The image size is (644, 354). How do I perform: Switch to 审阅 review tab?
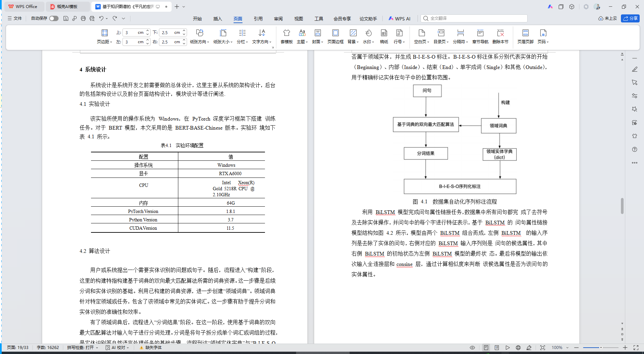tap(278, 19)
